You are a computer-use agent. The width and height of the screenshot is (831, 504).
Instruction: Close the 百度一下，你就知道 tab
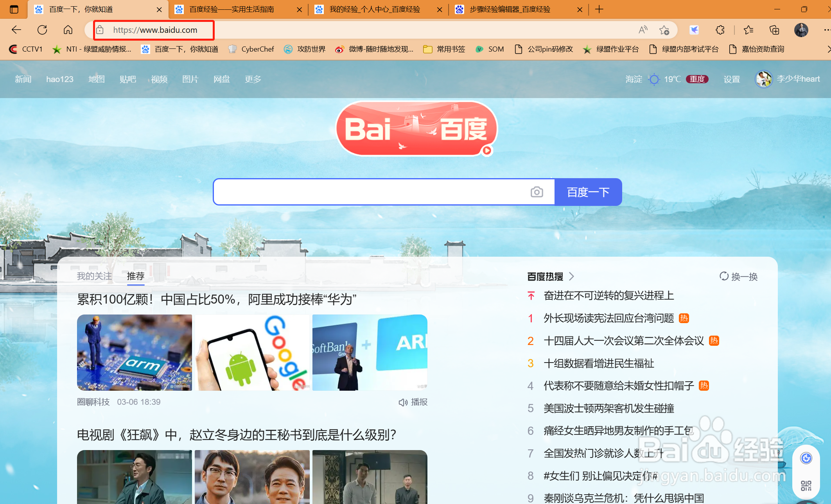click(x=159, y=9)
